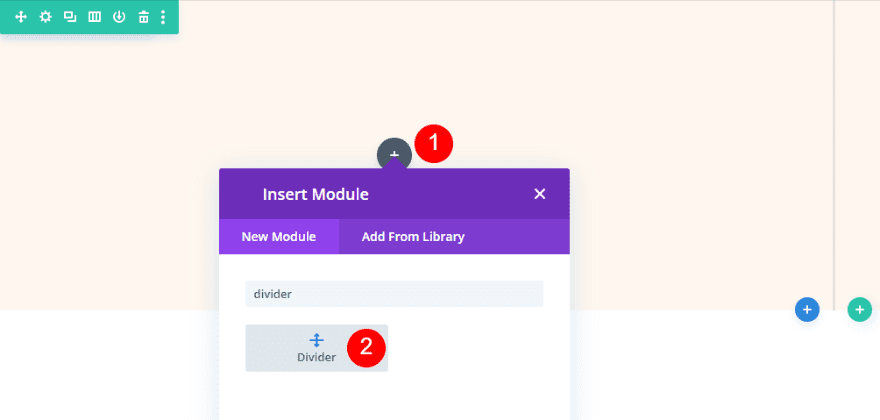Image resolution: width=880 pixels, height=420 pixels.
Task: Click the move row handle icon
Action: [x=21, y=17]
